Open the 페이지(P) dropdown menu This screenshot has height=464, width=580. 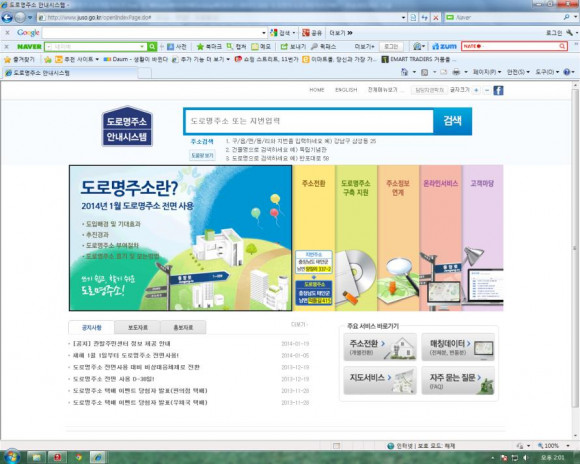point(487,72)
